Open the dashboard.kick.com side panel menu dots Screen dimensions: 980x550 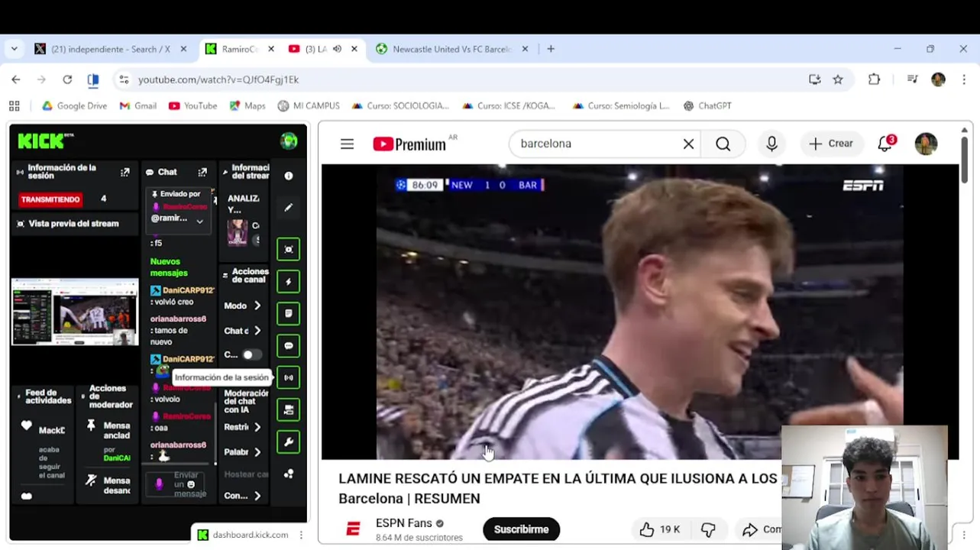pos(301,535)
